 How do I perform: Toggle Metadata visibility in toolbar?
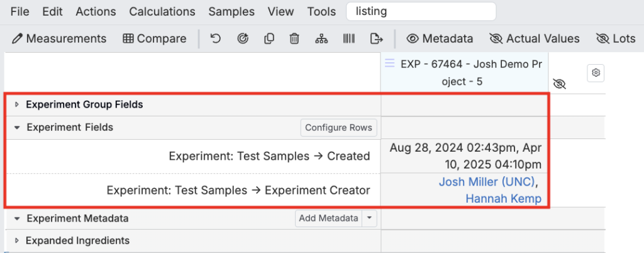(440, 39)
